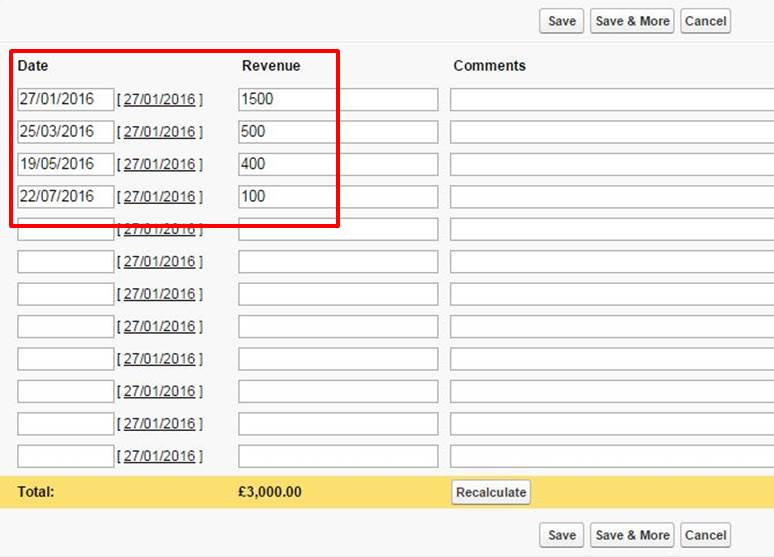Click the revenue field containing 1500
The height and width of the screenshot is (557, 774).
point(338,99)
